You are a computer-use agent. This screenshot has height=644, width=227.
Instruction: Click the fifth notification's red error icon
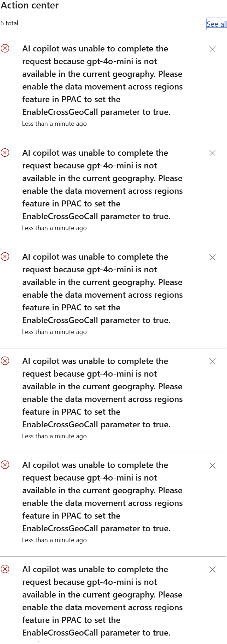5,465
